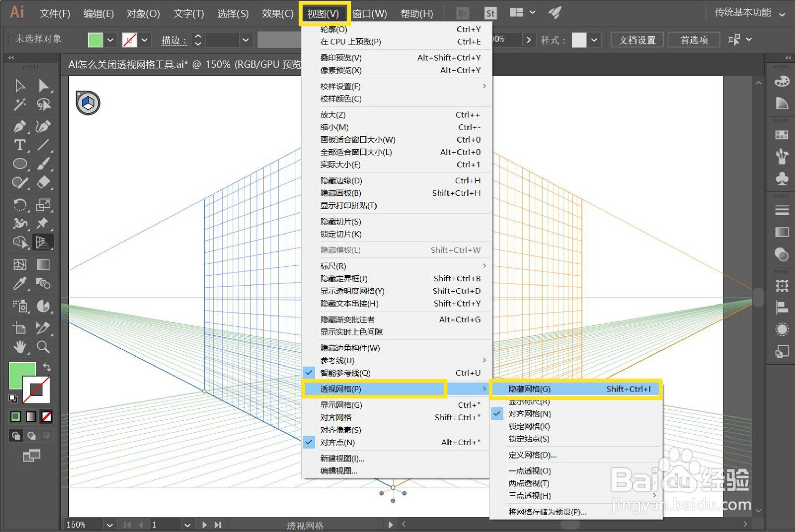Viewport: 795px width, 532px height.
Task: Open the fill color dropdown in the control bar
Action: 110,39
